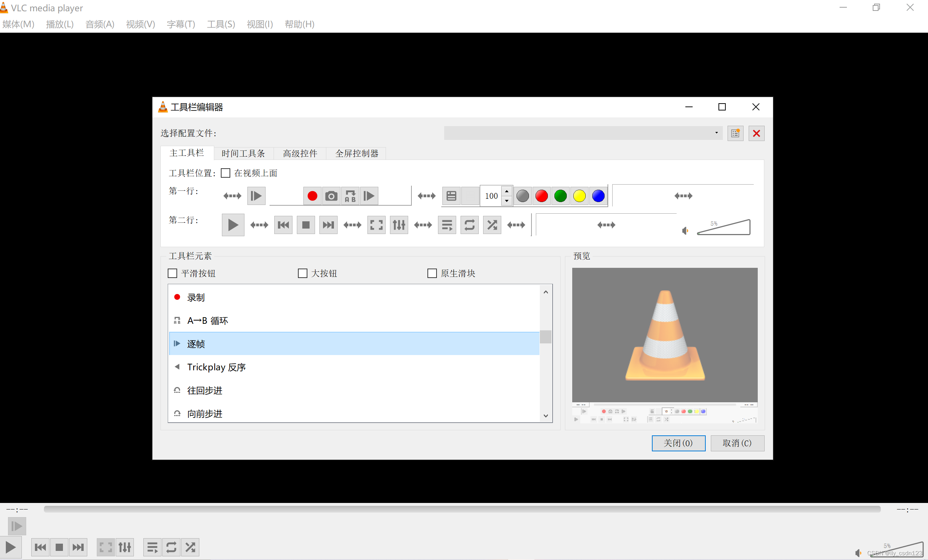Image resolution: width=928 pixels, height=560 pixels.
Task: Click the snapshot camera icon in editor
Action: pyautogui.click(x=331, y=196)
